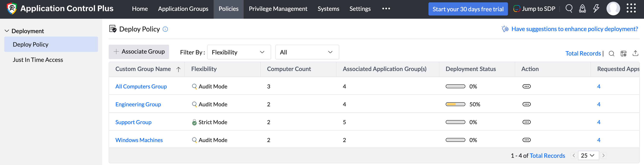
Task: Click the more options ellipsis in navbar
Action: tap(386, 9)
